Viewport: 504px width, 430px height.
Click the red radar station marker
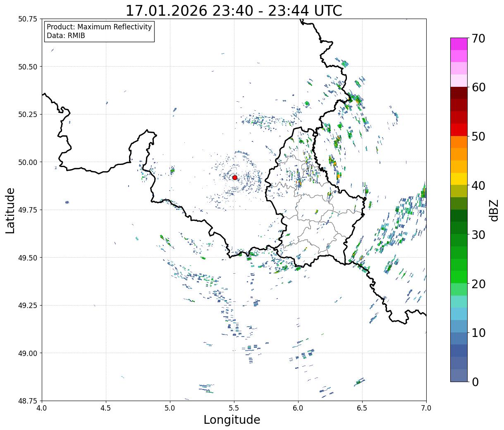pyautogui.click(x=235, y=177)
